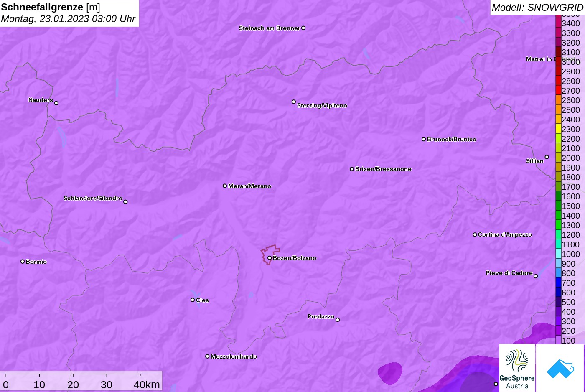Click the 1000 cyan legend swatch

point(558,254)
